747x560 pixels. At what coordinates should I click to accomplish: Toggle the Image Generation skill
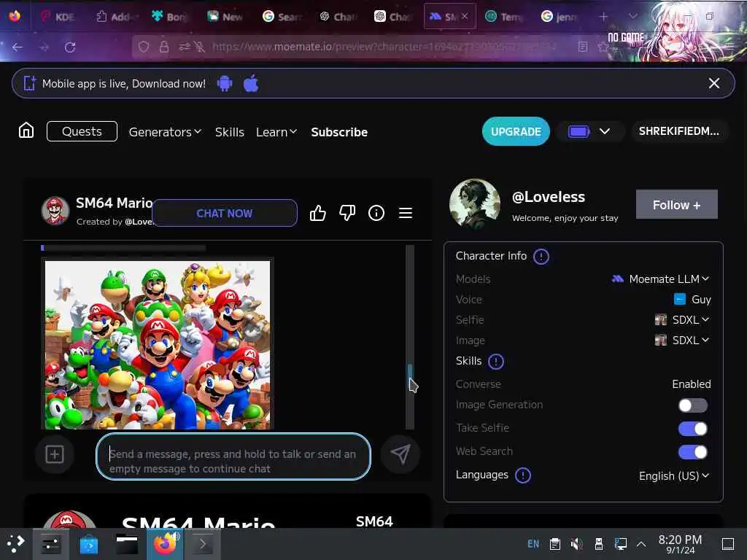tap(693, 405)
